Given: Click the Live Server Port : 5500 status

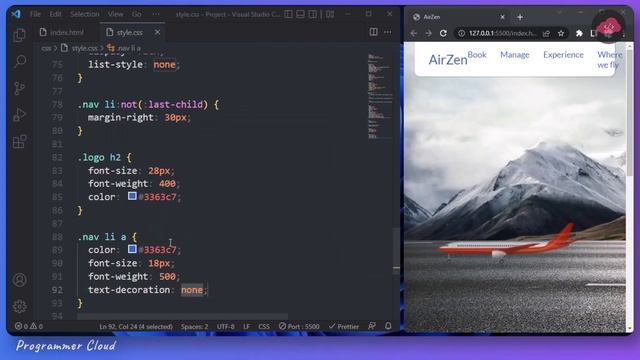Looking at the screenshot, I should (x=299, y=327).
